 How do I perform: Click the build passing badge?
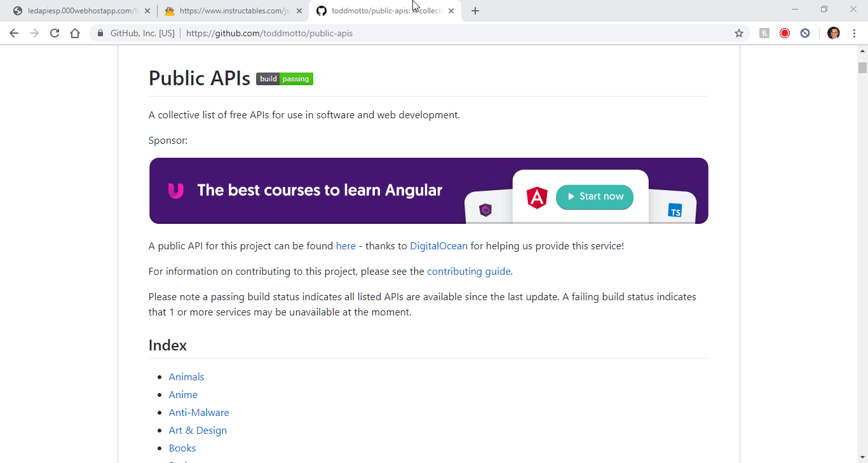(x=285, y=79)
